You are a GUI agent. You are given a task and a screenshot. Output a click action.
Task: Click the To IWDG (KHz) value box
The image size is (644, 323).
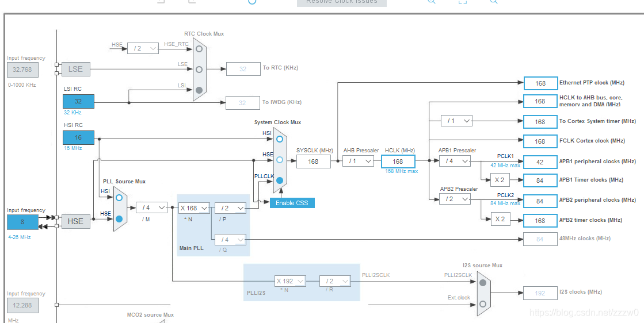pyautogui.click(x=243, y=102)
